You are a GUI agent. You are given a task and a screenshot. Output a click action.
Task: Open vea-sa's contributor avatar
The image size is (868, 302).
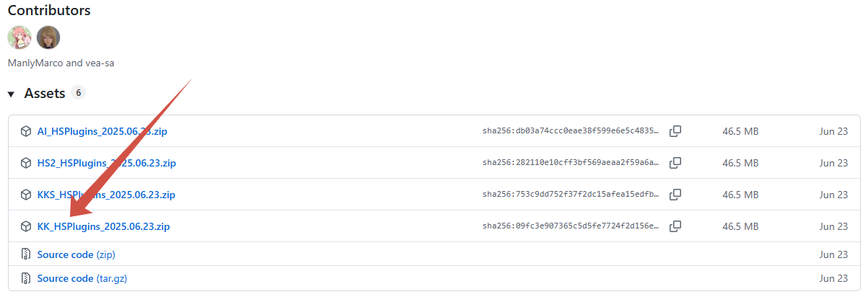[48, 37]
